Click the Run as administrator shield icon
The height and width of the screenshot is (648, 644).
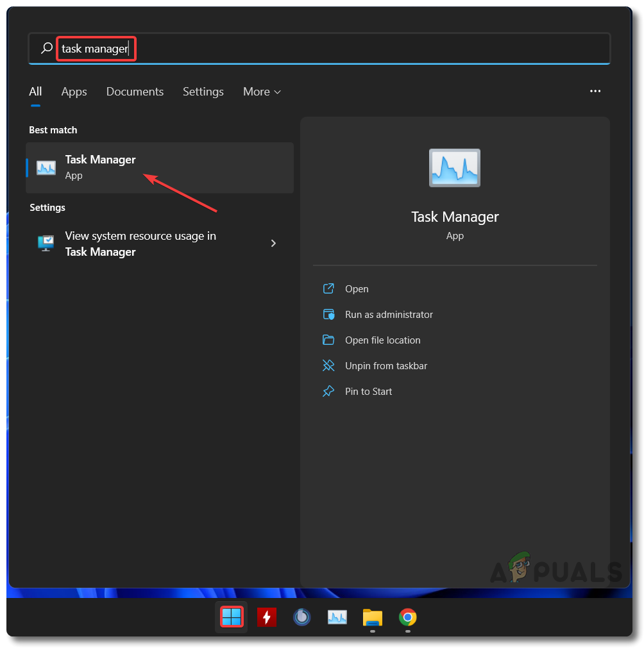[x=328, y=314]
